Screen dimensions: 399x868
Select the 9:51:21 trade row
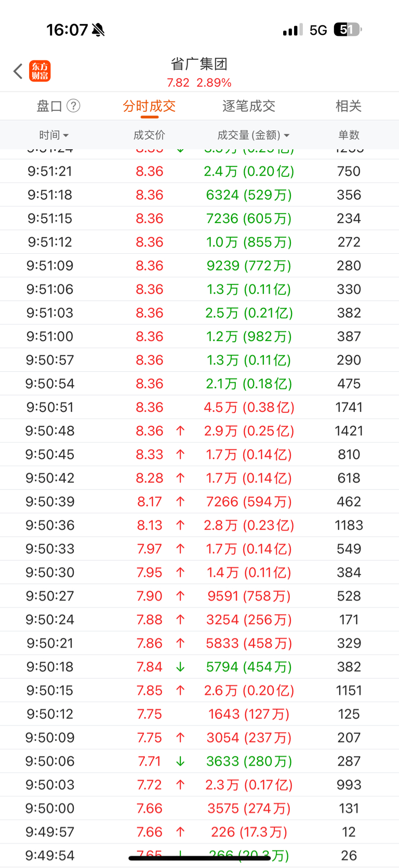pos(199,171)
